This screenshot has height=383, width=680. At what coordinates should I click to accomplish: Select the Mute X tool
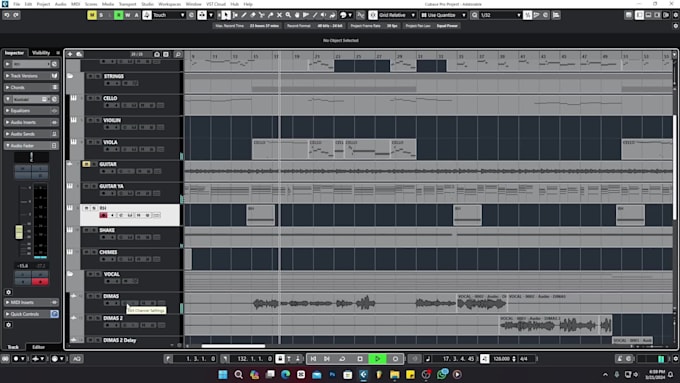point(279,15)
